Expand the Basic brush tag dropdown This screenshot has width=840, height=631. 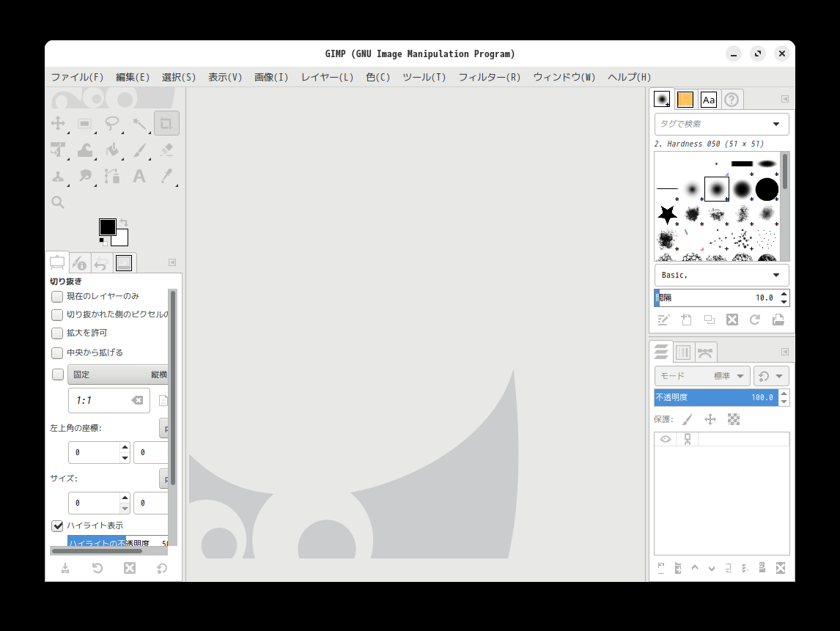[776, 276]
